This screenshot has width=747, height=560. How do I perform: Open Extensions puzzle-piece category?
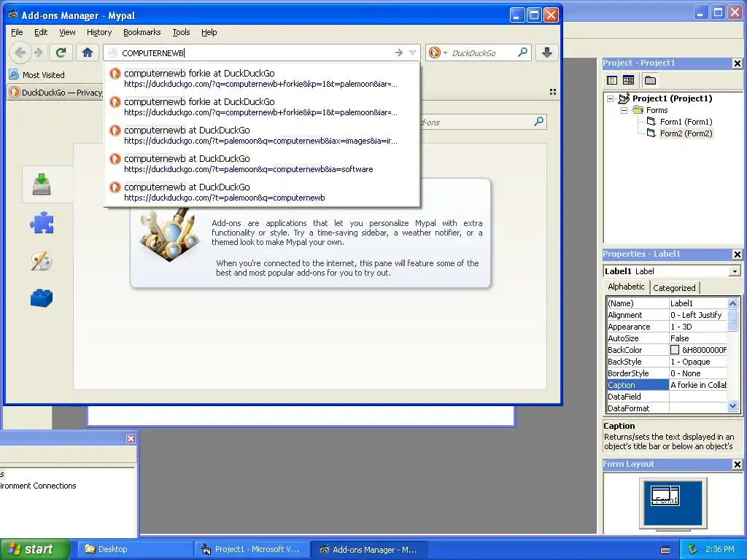[42, 222]
